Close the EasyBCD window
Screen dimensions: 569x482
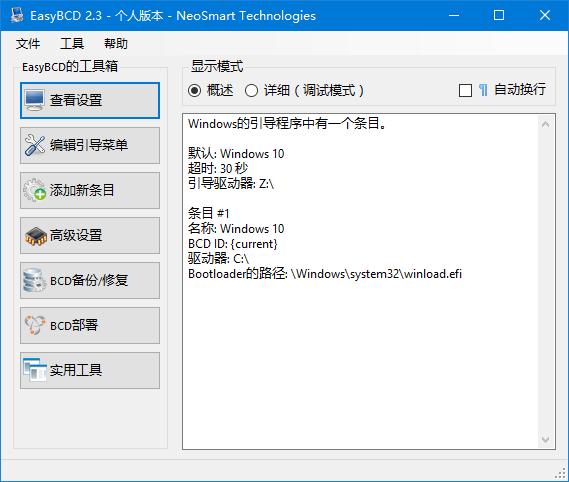pos(545,15)
